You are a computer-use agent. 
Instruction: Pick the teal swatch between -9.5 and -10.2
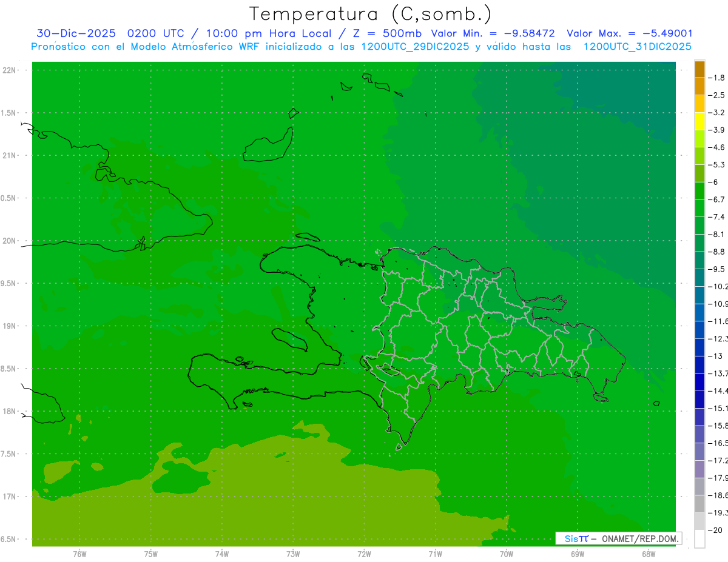pyautogui.click(x=699, y=278)
